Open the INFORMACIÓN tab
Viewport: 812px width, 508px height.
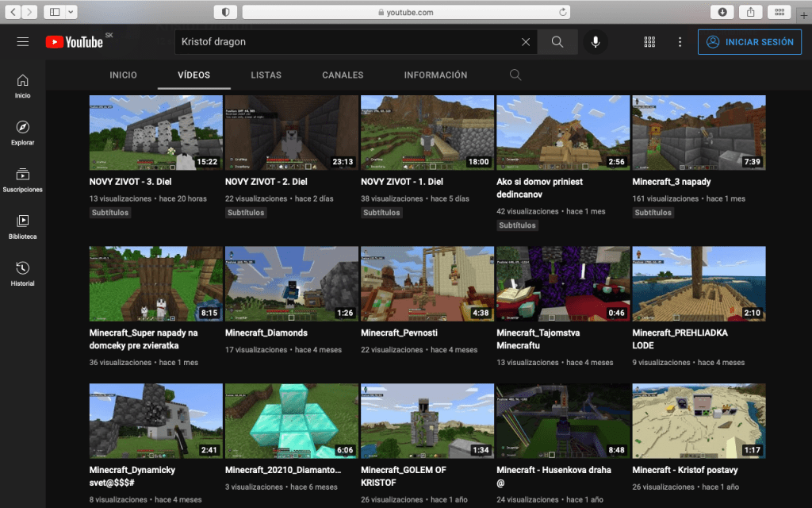pos(435,75)
